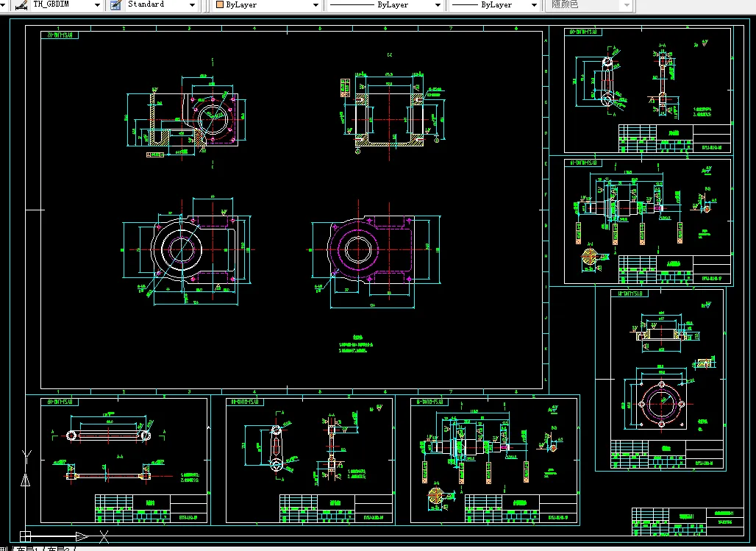Click the hatched circular section in bottom-right sheet
This screenshot has height=551, width=756.
[x=436, y=496]
